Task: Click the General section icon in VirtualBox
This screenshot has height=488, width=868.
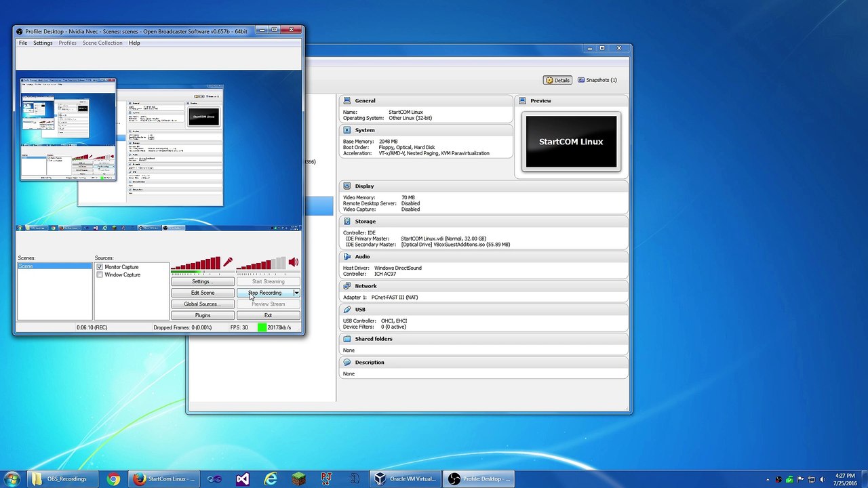Action: tap(347, 100)
